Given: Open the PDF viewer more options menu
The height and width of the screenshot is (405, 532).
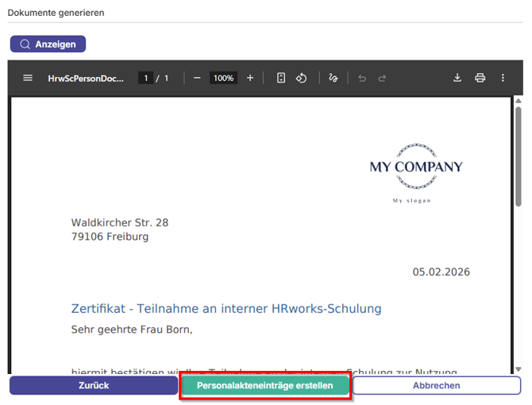Looking at the screenshot, I should pyautogui.click(x=503, y=78).
